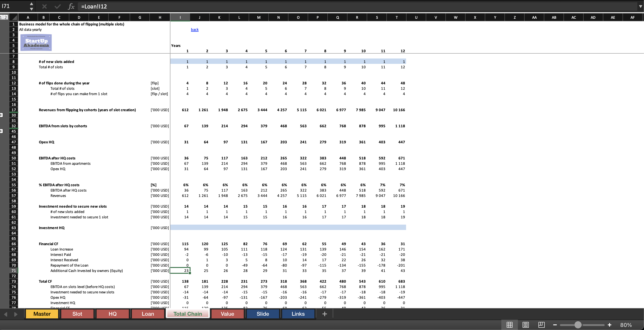Screen dimensions: 644x330
Task: Click the 'Years' header label
Action: pos(176,45)
